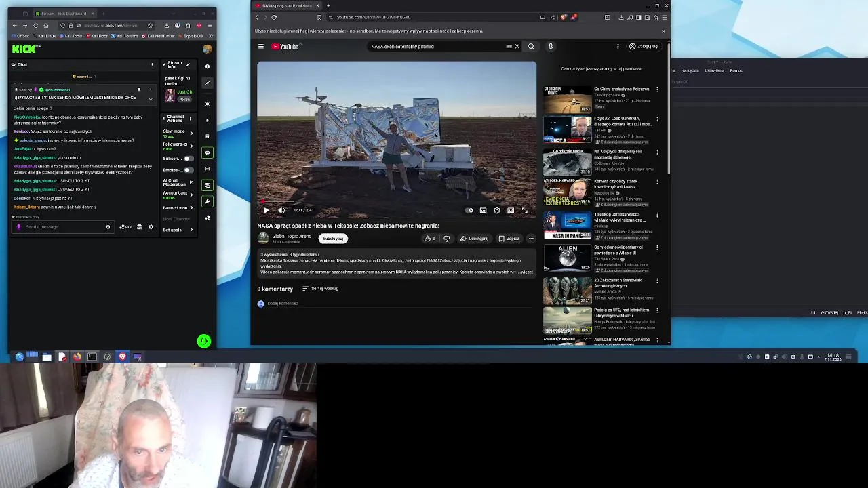Open YouTube settings three-dot menu
This screenshot has width=868, height=488.
tap(618, 47)
